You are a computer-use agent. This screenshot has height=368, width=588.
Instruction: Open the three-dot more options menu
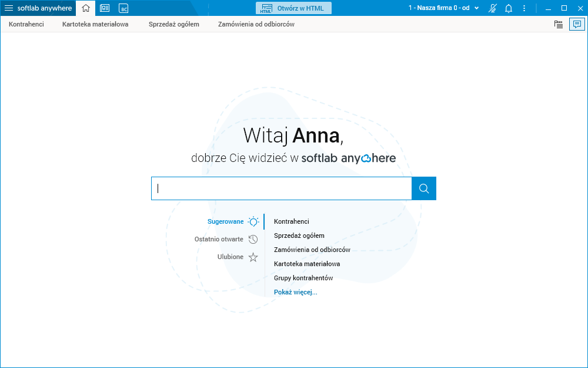(524, 8)
